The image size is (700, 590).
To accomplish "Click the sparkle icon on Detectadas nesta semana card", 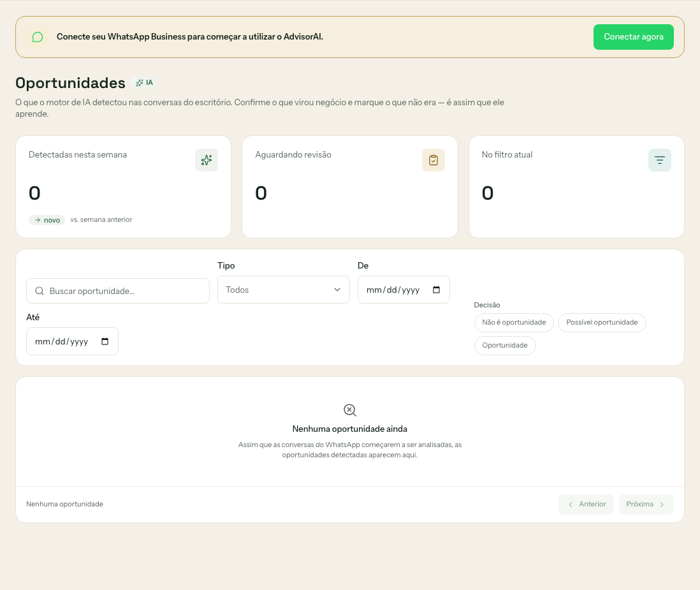I will coord(207,160).
